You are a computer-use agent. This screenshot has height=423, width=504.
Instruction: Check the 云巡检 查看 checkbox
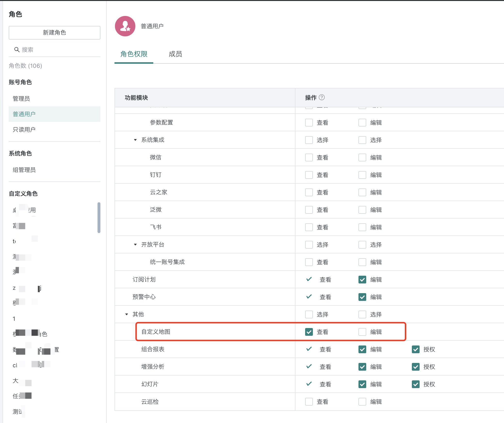[x=309, y=402]
